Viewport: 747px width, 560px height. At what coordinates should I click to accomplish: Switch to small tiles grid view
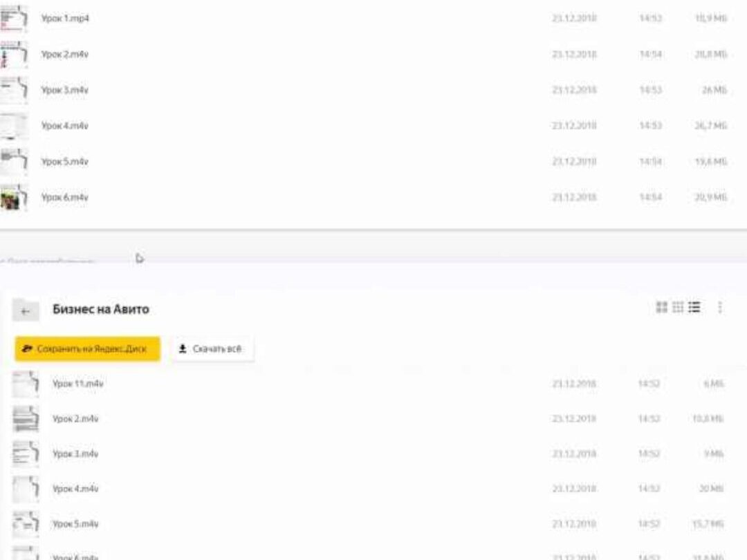click(x=678, y=307)
